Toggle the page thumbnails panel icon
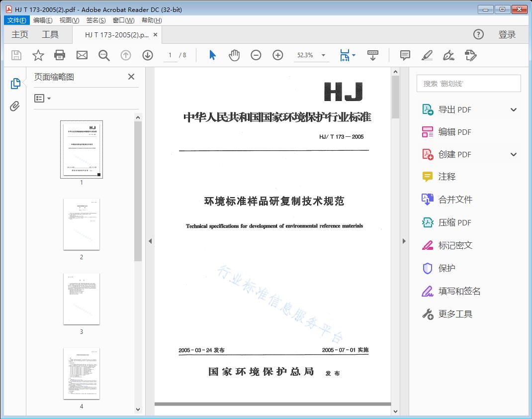 tap(15, 84)
